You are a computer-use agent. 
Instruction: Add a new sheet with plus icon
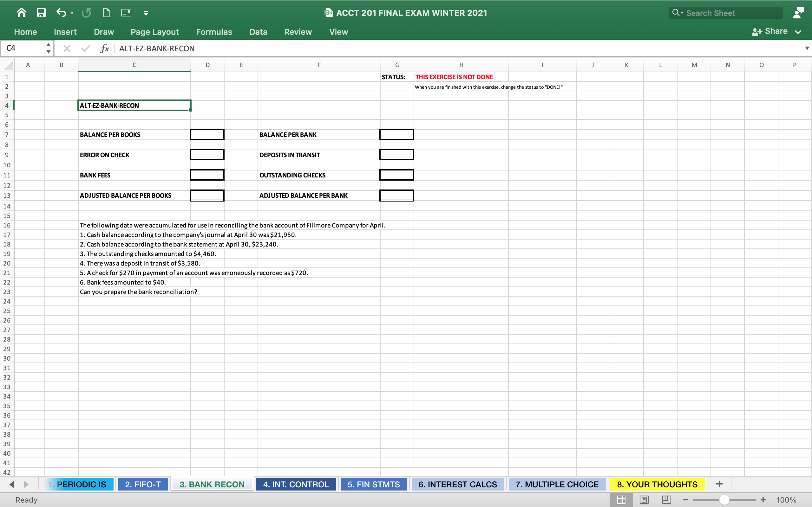[719, 484]
